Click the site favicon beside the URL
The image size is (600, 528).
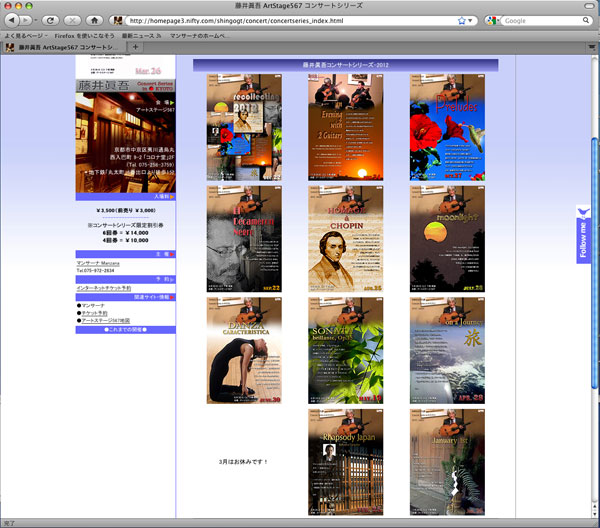[117, 20]
